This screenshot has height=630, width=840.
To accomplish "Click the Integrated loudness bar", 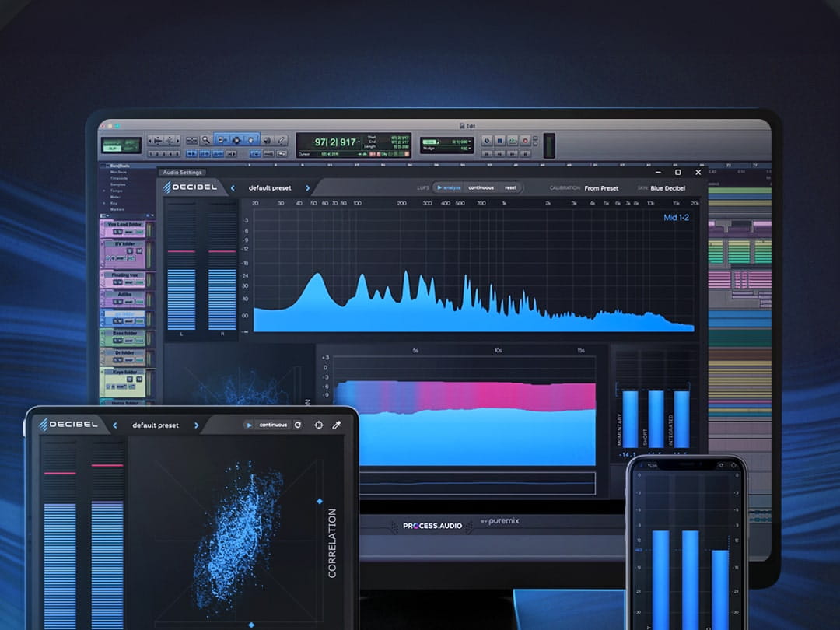I will point(681,418).
